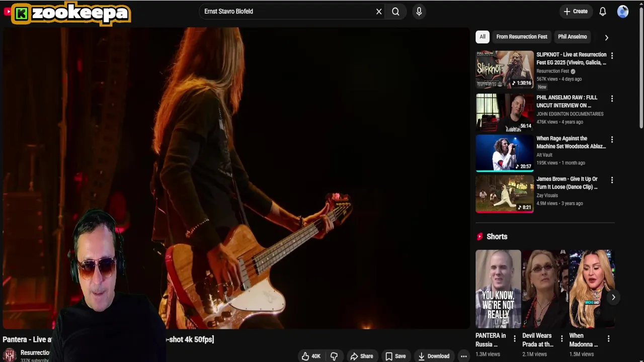Screen dimensions: 644x362
Task: Open the James Brown dance clip thumbnail
Action: pos(505,194)
